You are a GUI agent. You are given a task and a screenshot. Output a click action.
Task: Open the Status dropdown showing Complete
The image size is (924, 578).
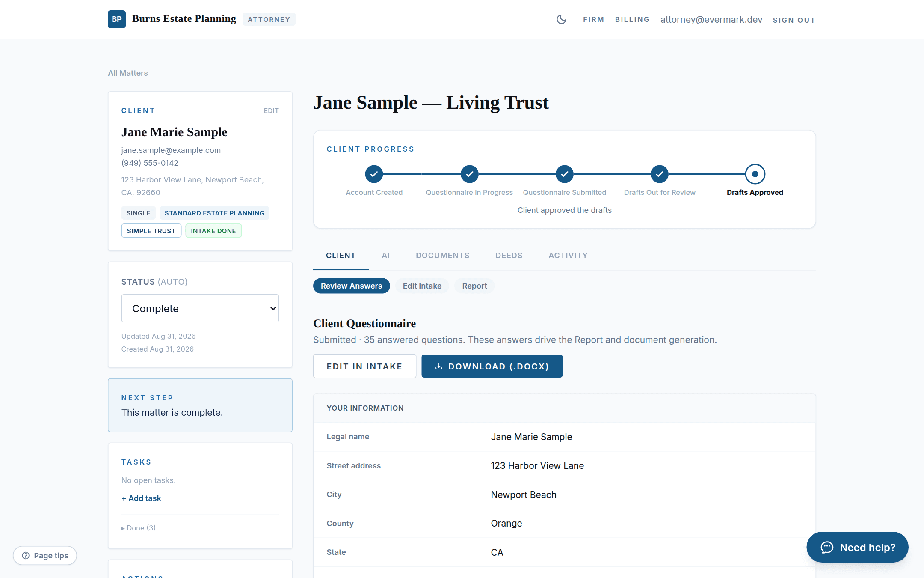pyautogui.click(x=200, y=308)
